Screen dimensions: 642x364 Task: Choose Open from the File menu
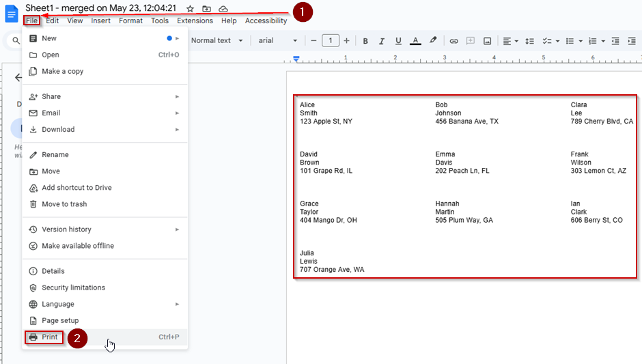click(104, 55)
